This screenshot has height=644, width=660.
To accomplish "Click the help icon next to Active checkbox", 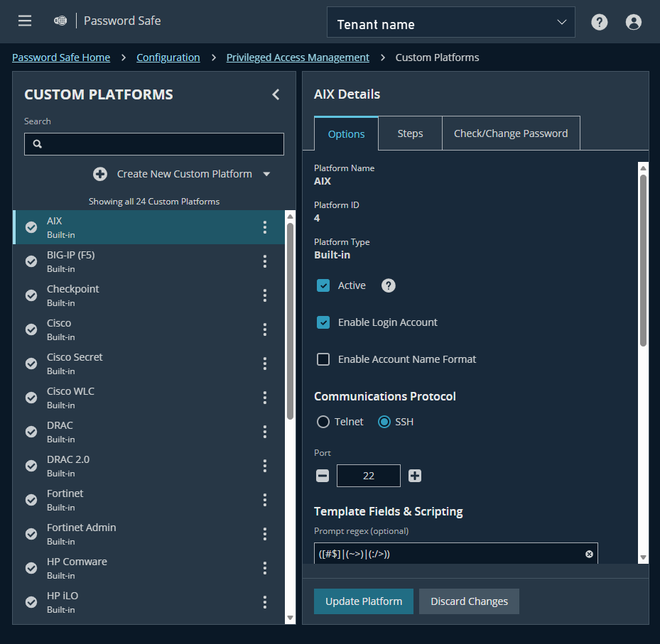I will point(388,285).
